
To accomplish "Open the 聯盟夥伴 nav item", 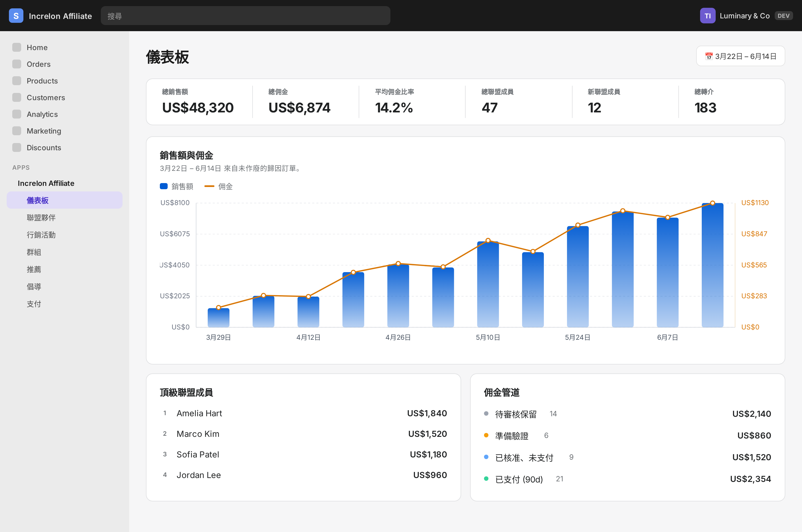I will pyautogui.click(x=65, y=218).
